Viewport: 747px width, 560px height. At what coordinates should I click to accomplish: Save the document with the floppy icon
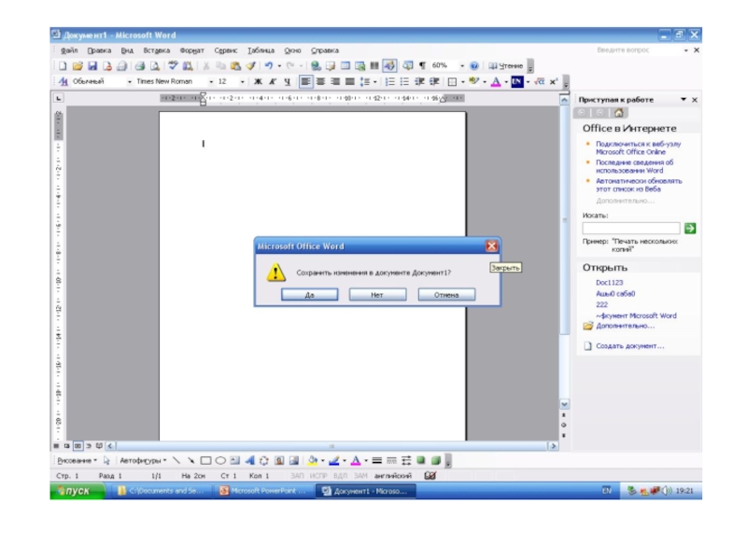(x=92, y=65)
